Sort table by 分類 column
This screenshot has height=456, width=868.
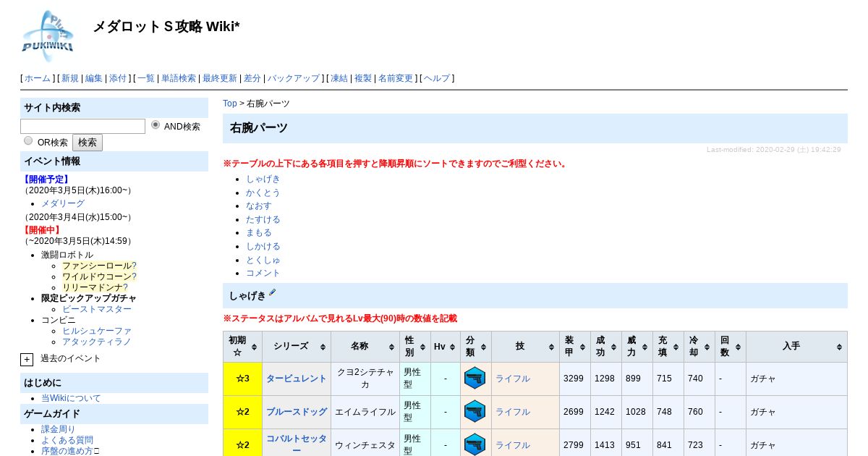[x=475, y=347]
